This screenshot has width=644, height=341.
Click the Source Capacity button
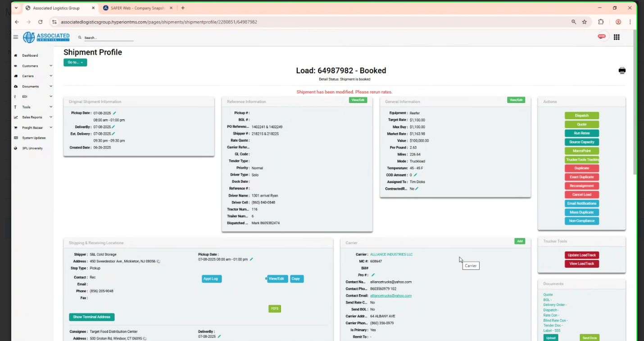pyautogui.click(x=582, y=142)
